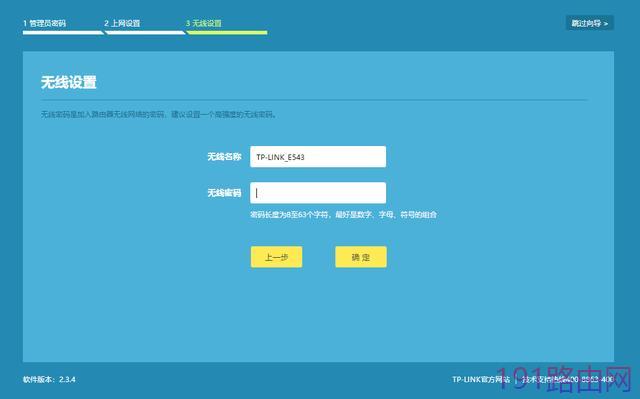The width and height of the screenshot is (640, 399).
Task: Click into the empty 无线密码 password field
Action: [318, 193]
